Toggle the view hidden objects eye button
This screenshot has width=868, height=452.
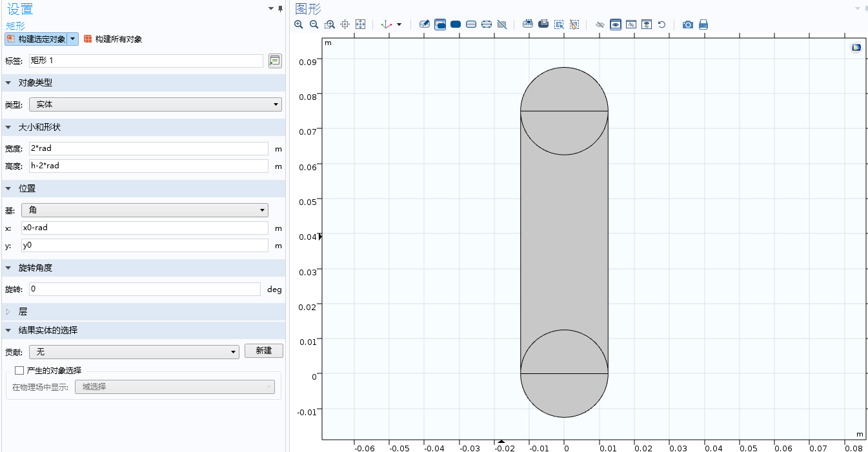pyautogui.click(x=616, y=25)
